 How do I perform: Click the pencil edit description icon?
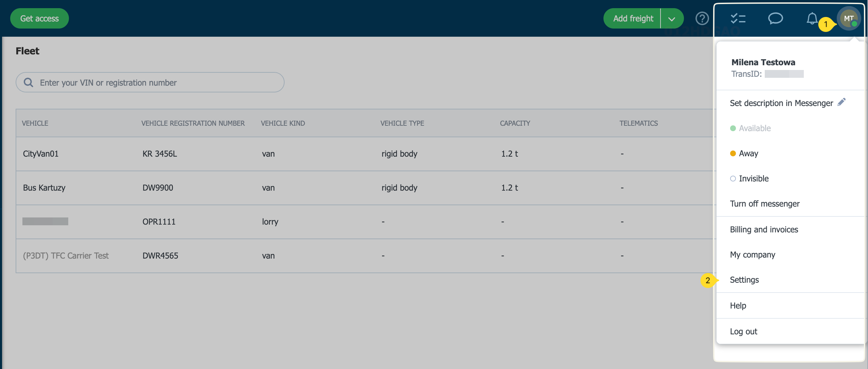(842, 102)
